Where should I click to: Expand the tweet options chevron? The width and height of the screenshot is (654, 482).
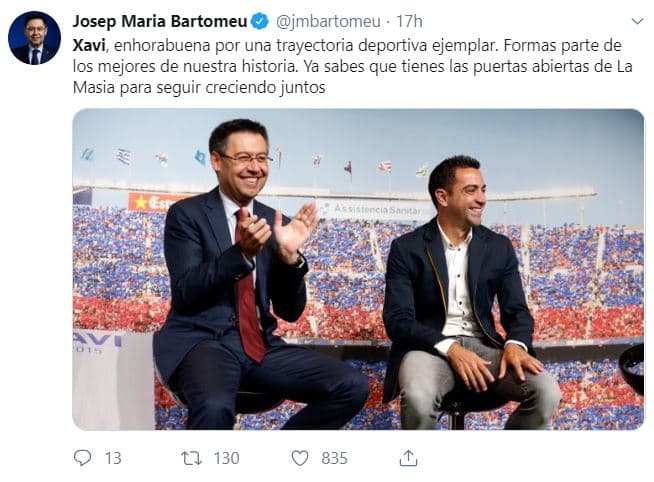coord(637,21)
